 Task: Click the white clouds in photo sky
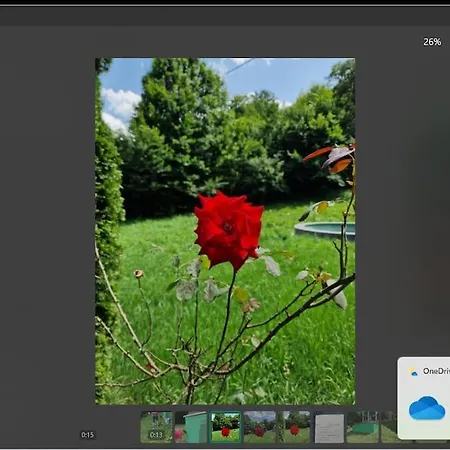tap(119, 108)
